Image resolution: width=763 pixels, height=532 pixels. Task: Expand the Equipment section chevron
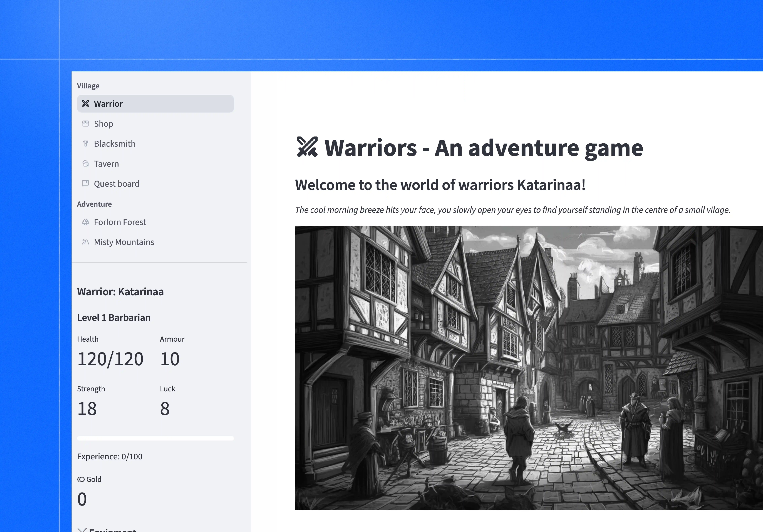coord(82,530)
